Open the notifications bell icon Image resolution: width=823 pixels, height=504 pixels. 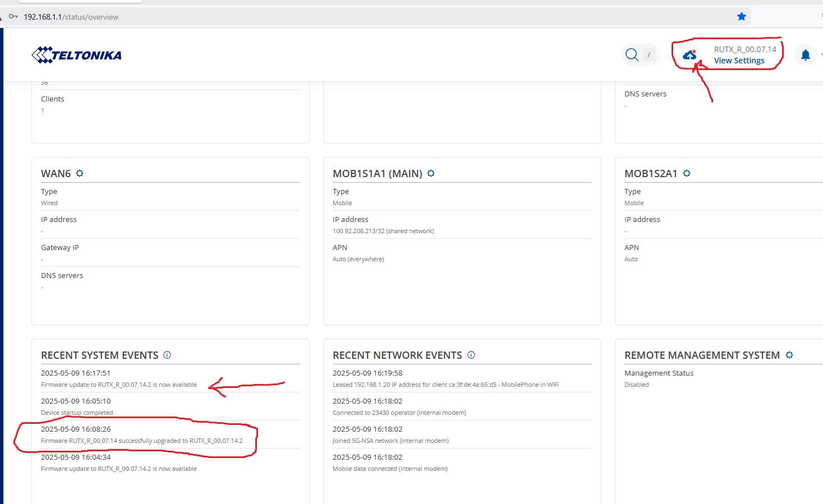tap(806, 55)
